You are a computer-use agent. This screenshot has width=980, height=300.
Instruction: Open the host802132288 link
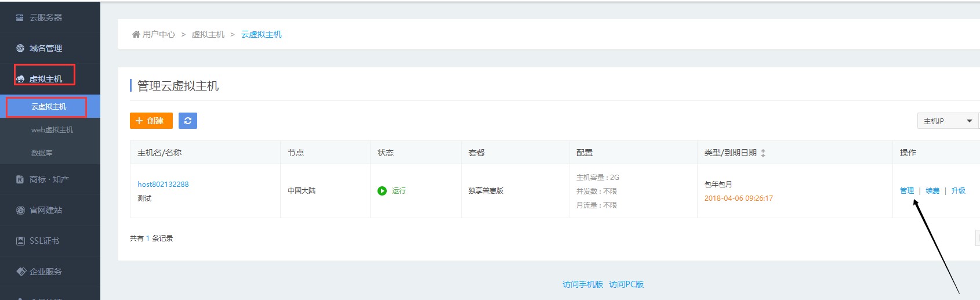coord(163,185)
